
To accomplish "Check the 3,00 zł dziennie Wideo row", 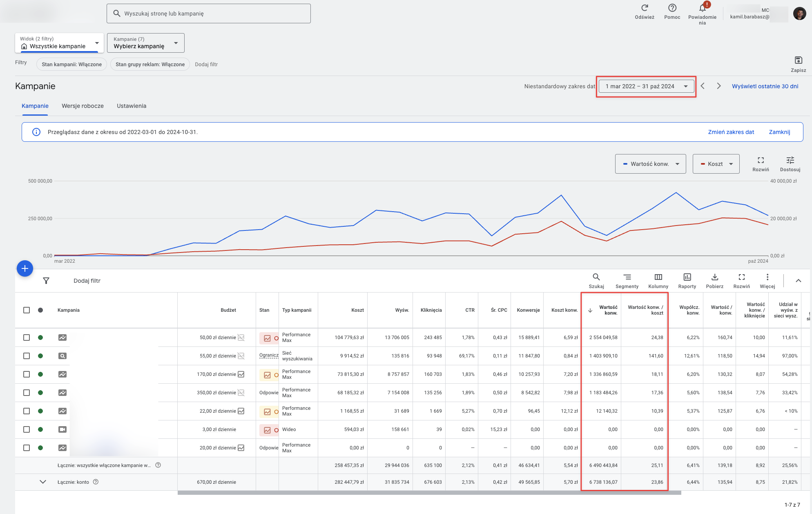I will [27, 429].
